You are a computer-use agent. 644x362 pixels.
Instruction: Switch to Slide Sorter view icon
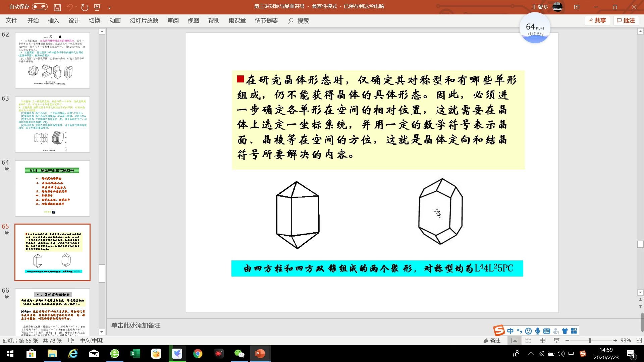[528, 341]
